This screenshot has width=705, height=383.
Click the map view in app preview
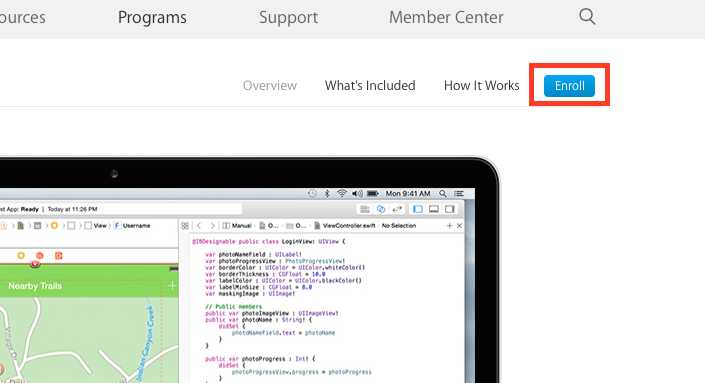pos(89,340)
